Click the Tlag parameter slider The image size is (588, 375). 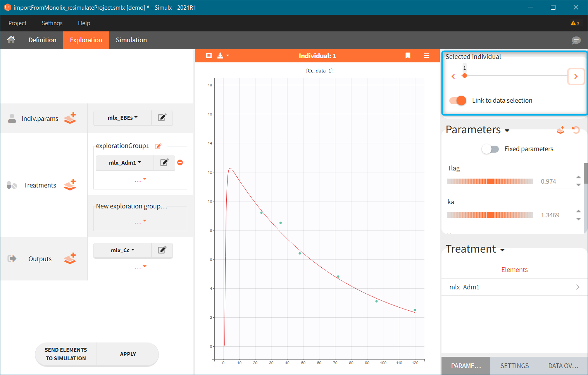tap(490, 181)
